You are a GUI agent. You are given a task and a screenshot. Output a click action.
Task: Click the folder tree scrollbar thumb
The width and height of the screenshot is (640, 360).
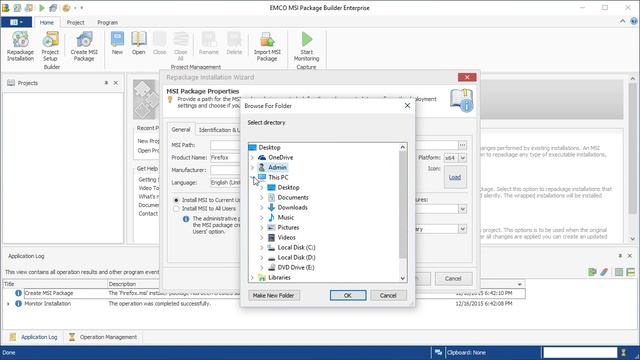pos(402,205)
